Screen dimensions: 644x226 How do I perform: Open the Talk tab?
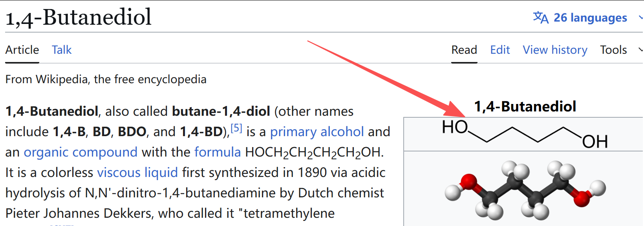click(x=62, y=50)
